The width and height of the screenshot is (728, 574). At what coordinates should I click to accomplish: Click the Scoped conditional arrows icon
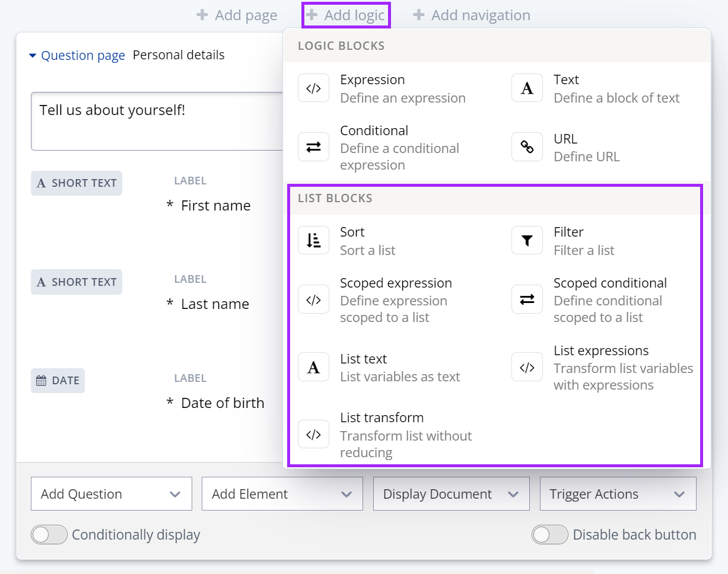pos(527,299)
